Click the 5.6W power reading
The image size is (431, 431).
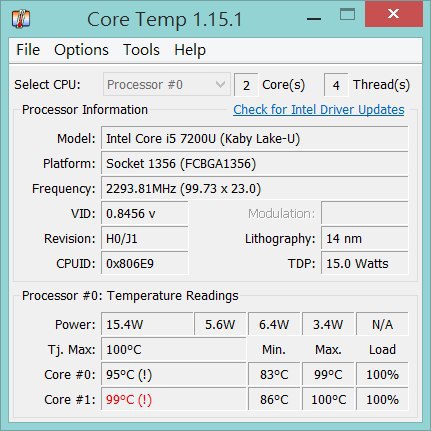pos(220,324)
